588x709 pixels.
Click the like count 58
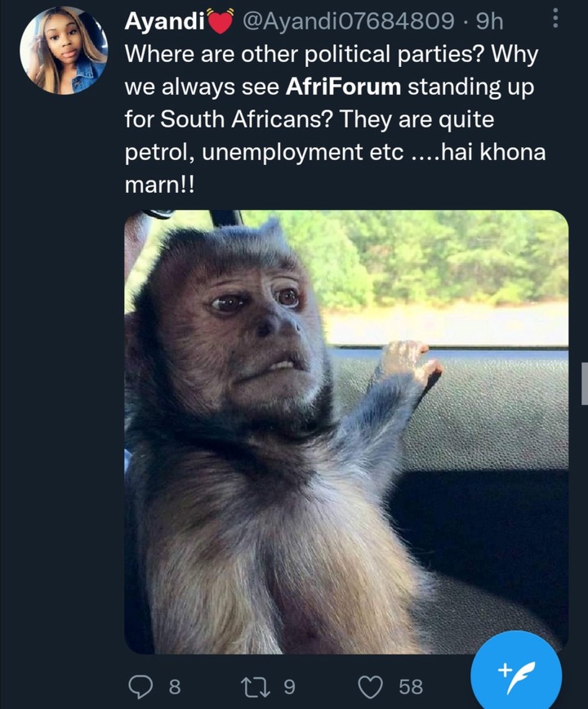[x=411, y=687]
